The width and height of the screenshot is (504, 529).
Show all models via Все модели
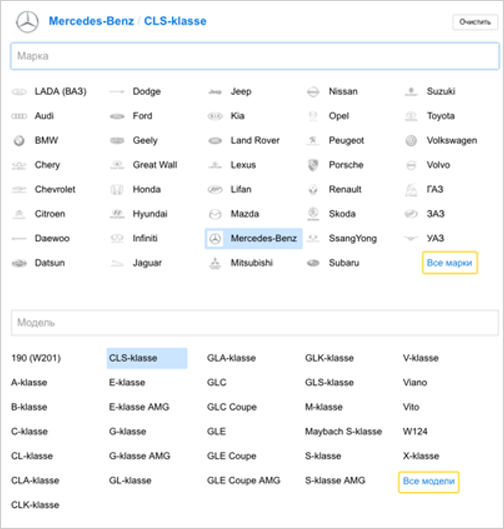[428, 481]
